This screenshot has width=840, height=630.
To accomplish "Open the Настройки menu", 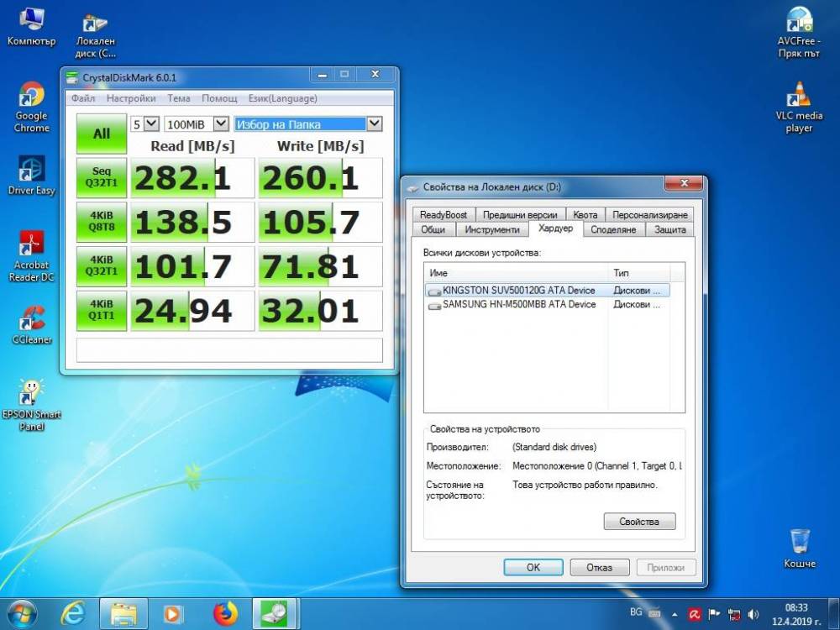I will tap(131, 98).
